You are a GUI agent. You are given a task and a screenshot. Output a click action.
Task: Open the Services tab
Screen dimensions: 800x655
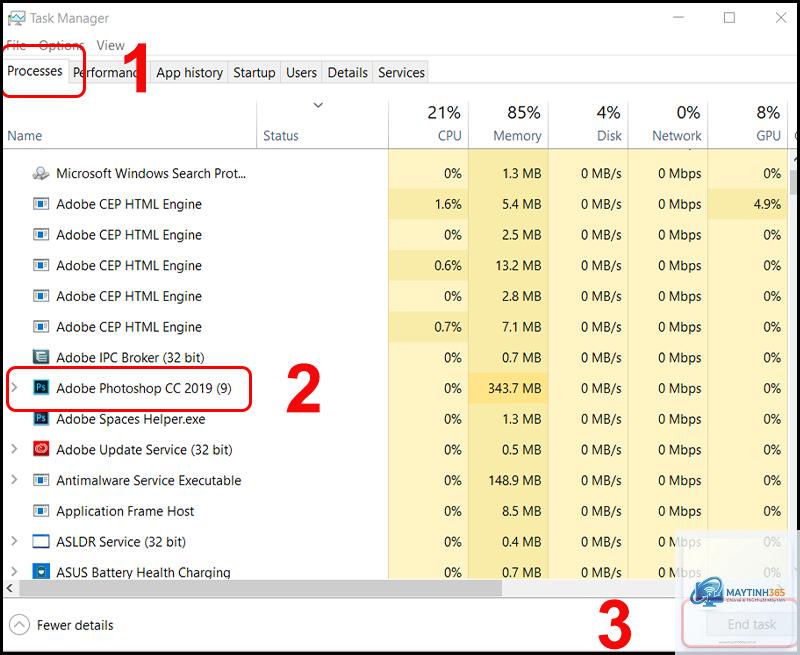[x=401, y=72]
